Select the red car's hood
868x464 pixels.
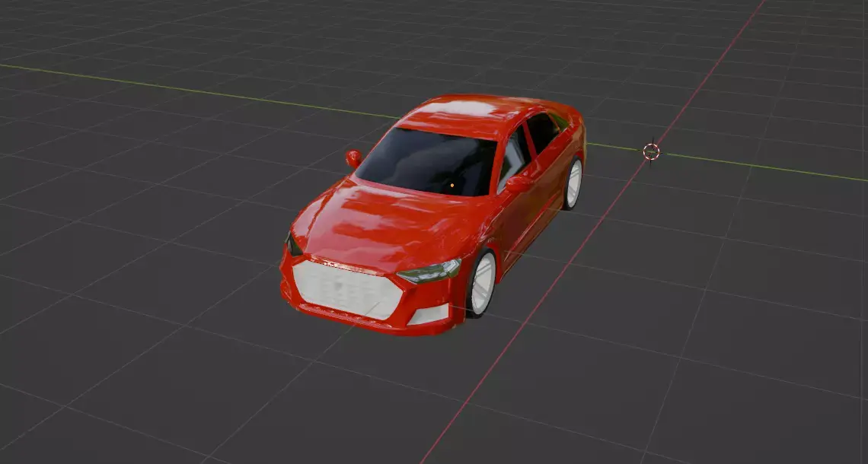(x=391, y=221)
